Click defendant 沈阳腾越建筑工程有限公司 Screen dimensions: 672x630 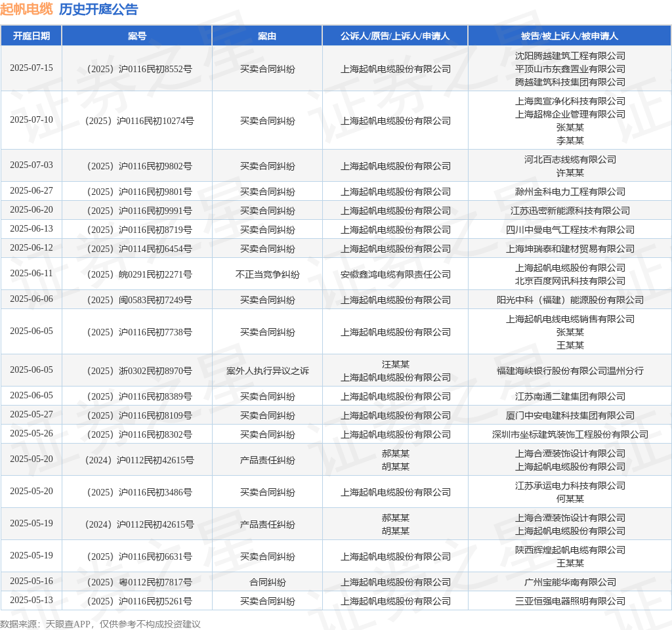pyautogui.click(x=570, y=56)
